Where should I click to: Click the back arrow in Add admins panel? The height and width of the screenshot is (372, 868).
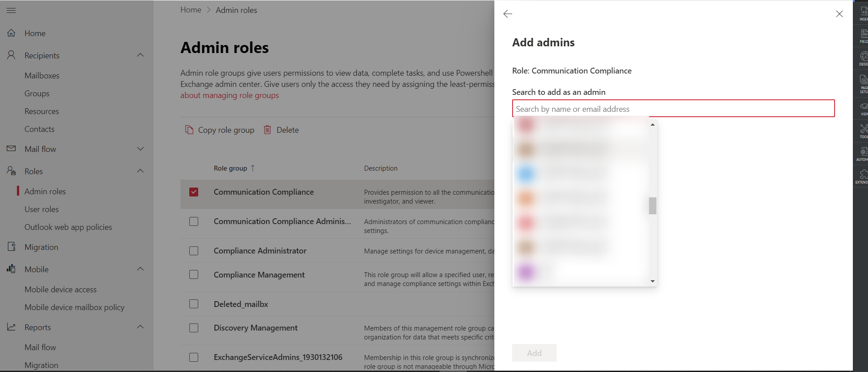click(508, 14)
